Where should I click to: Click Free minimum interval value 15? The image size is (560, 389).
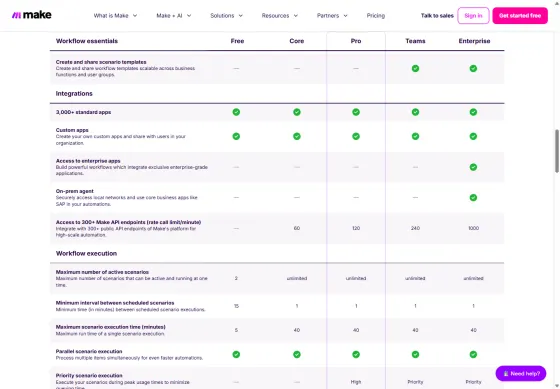click(x=236, y=306)
